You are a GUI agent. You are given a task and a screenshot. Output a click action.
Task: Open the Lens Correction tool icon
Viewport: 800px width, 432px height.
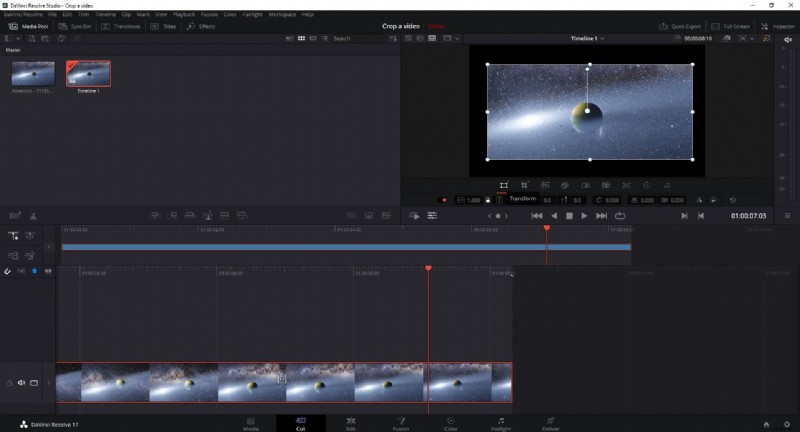(626, 185)
